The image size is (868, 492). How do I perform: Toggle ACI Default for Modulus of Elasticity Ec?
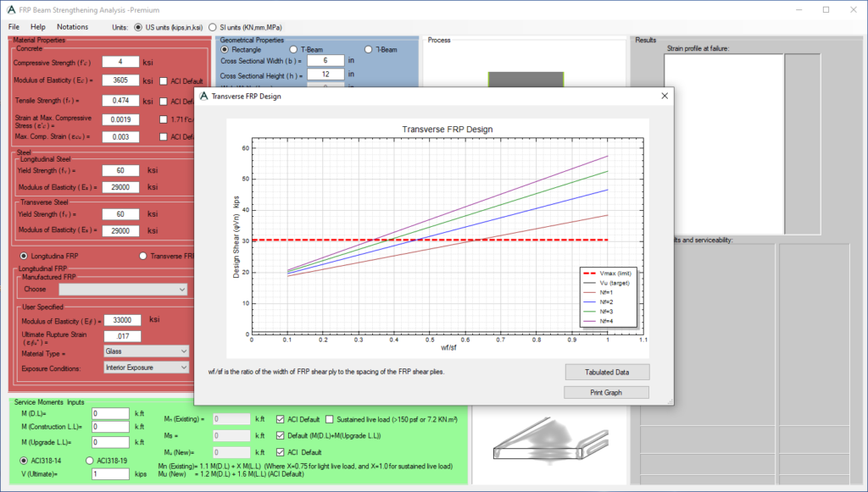pyautogui.click(x=164, y=80)
